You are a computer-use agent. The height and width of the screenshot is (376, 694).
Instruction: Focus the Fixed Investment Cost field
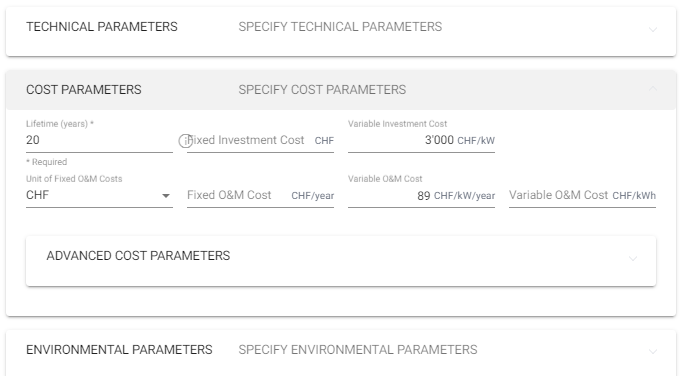point(260,140)
